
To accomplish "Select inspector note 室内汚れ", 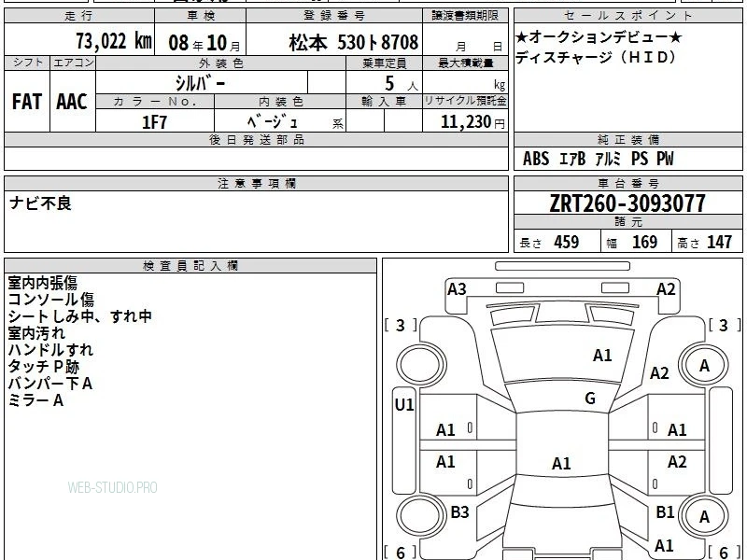I will pyautogui.click(x=36, y=333).
